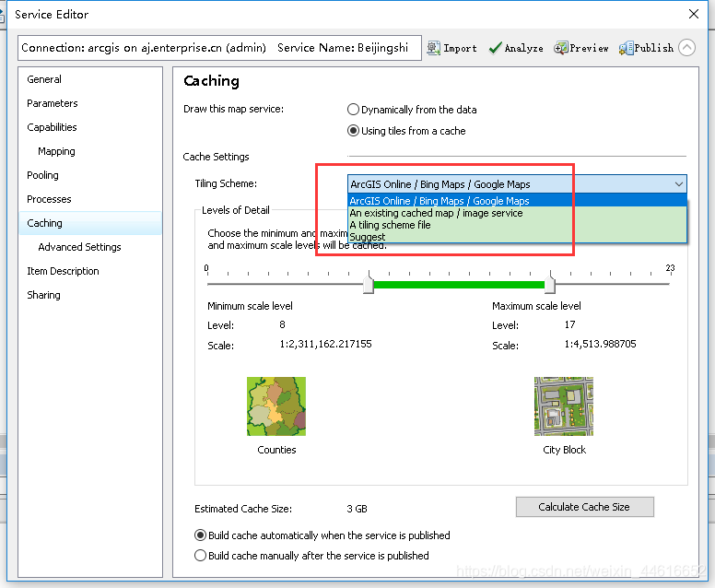This screenshot has width=715, height=588.
Task: Click the Import toolbar button
Action: point(451,48)
